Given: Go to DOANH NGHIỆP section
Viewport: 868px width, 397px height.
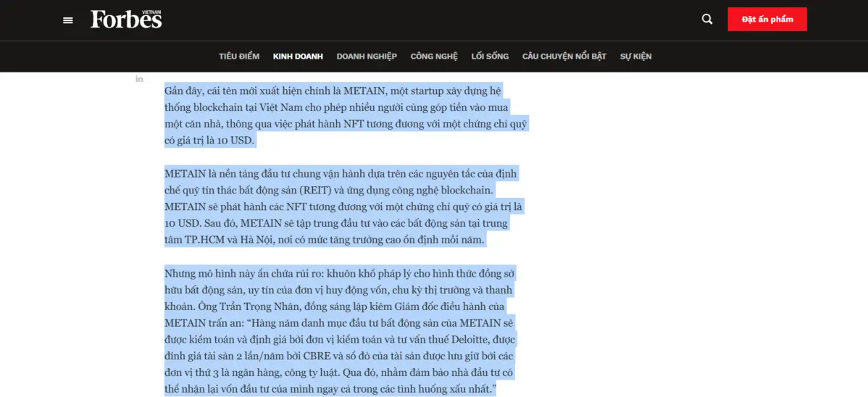Looking at the screenshot, I should 367,57.
